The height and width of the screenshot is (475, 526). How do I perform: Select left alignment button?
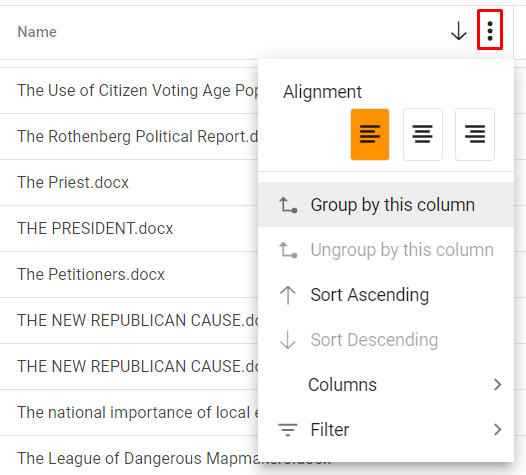click(370, 134)
